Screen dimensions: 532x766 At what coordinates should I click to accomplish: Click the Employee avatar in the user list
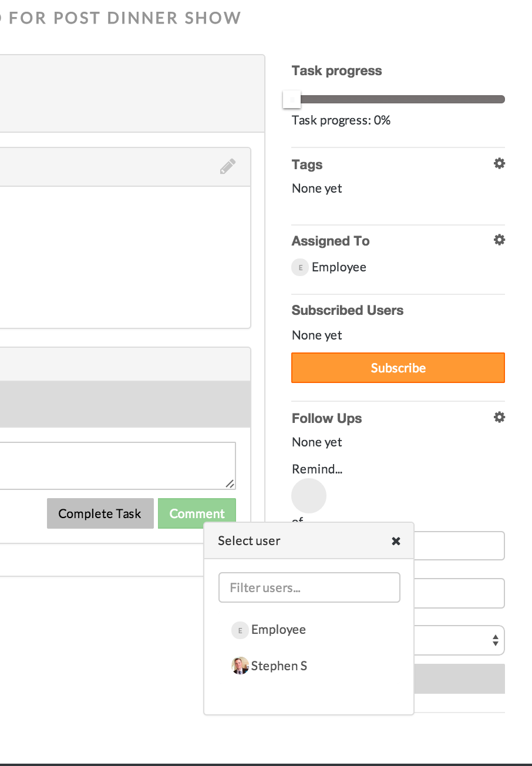coord(240,630)
